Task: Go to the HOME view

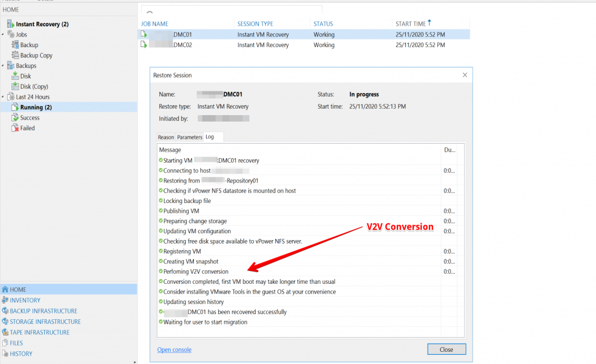Action: pyautogui.click(x=69, y=289)
